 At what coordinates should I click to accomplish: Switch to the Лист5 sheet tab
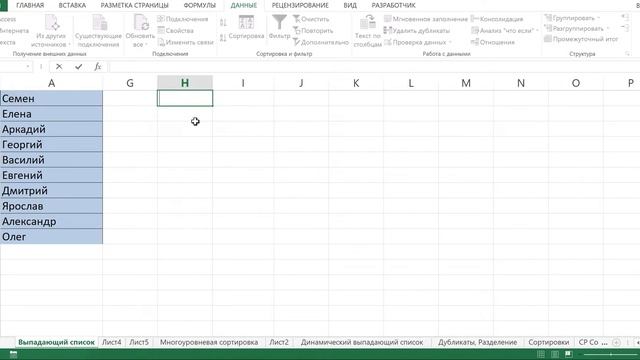click(139, 342)
